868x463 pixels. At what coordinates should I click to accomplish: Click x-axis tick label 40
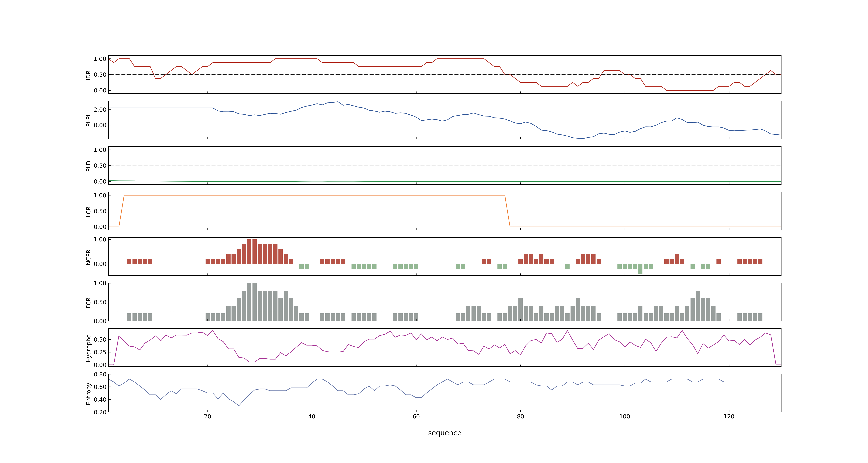(x=312, y=416)
